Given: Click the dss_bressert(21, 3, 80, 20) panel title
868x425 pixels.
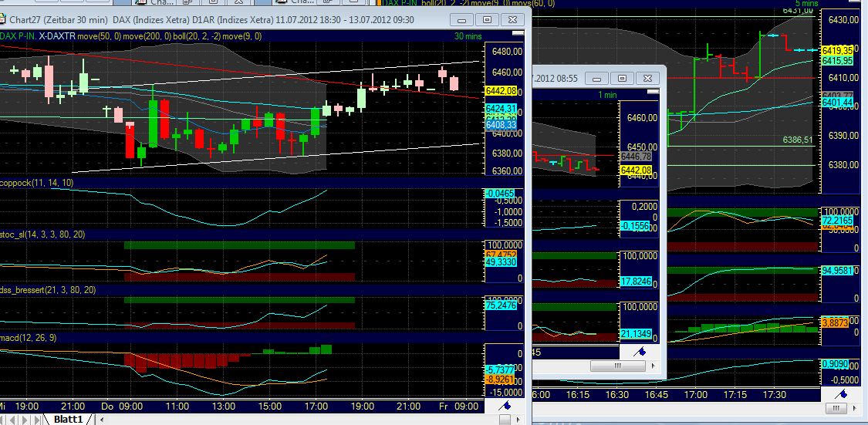Looking at the screenshot, I should tap(49, 290).
